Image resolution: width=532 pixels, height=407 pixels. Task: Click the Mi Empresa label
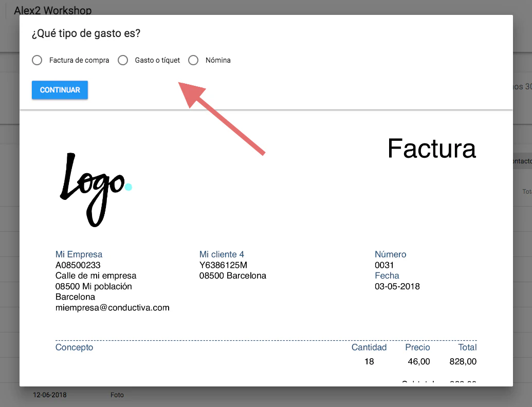[x=79, y=254]
